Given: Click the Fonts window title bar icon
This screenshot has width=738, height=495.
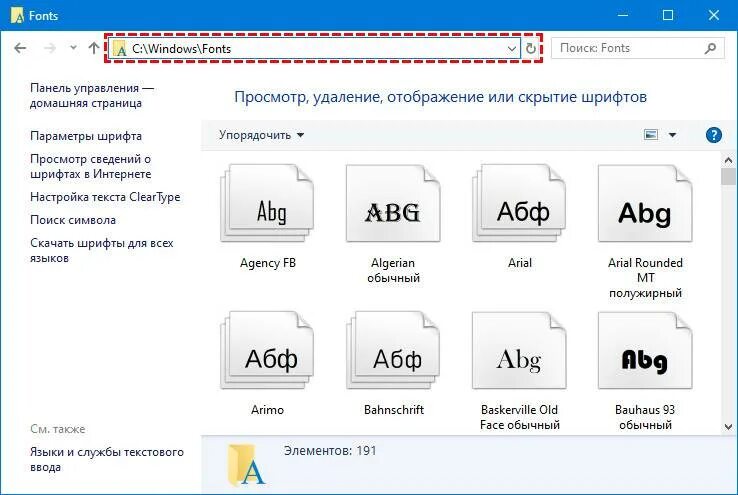Looking at the screenshot, I should coord(17,15).
